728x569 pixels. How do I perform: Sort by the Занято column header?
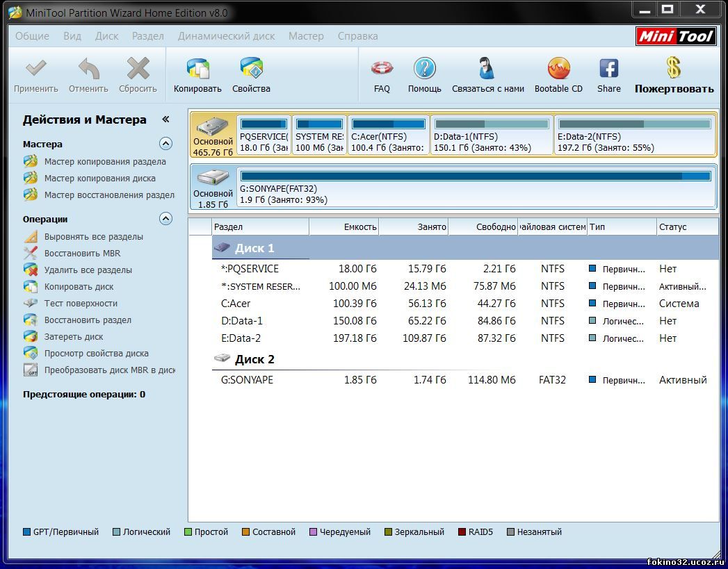[x=414, y=226]
